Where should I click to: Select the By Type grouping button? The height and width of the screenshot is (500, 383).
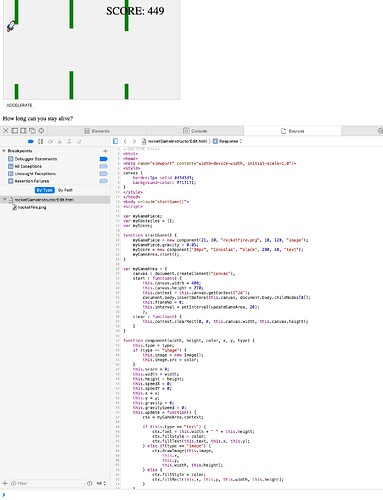[x=45, y=190]
